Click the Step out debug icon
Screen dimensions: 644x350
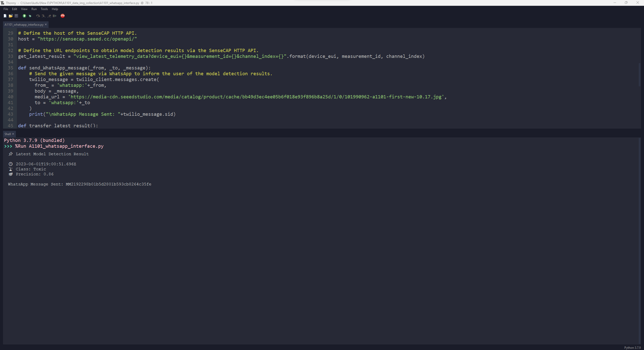click(x=49, y=16)
